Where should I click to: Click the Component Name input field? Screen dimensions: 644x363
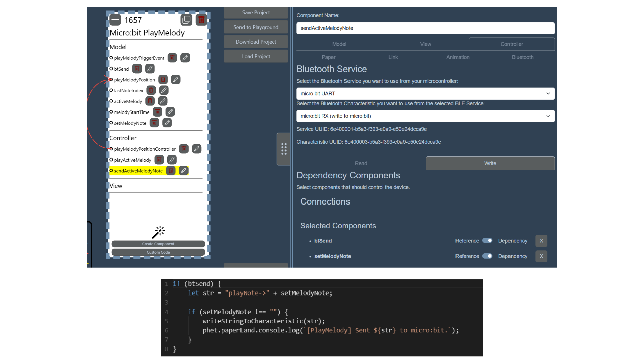425,28
